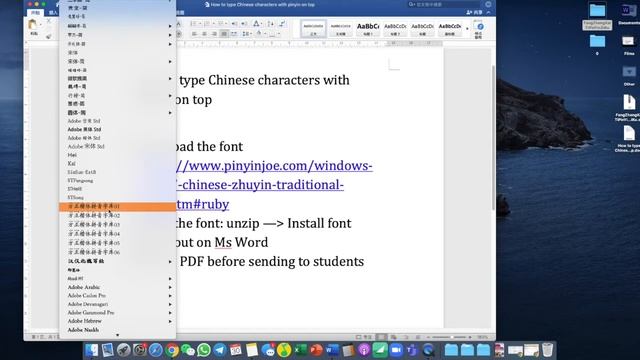Select highlighted pinyin font 01 entry
Viewport: 640px width, 360px height.
pyautogui.click(x=118, y=207)
